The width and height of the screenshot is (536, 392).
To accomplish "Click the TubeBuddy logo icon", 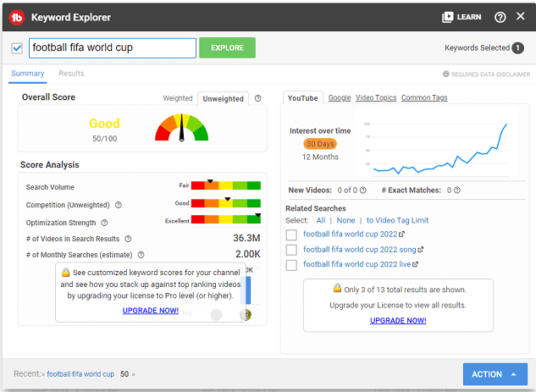I will pos(17,17).
